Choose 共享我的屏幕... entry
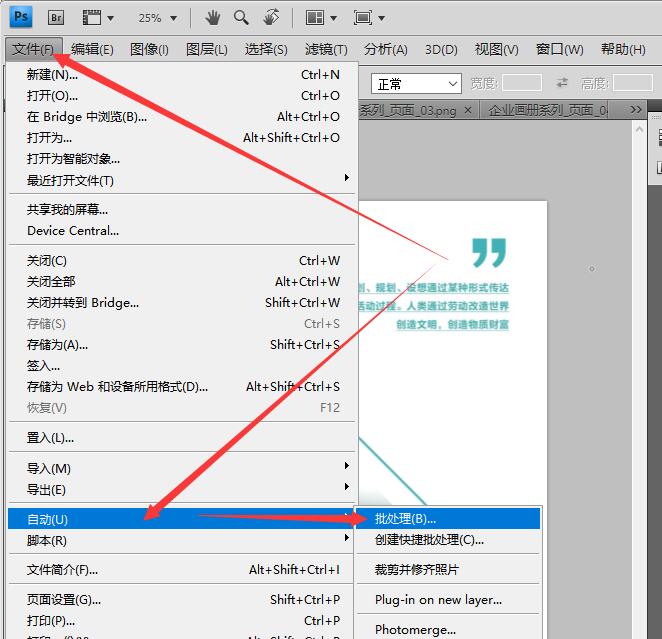662x639 pixels. [x=182, y=209]
